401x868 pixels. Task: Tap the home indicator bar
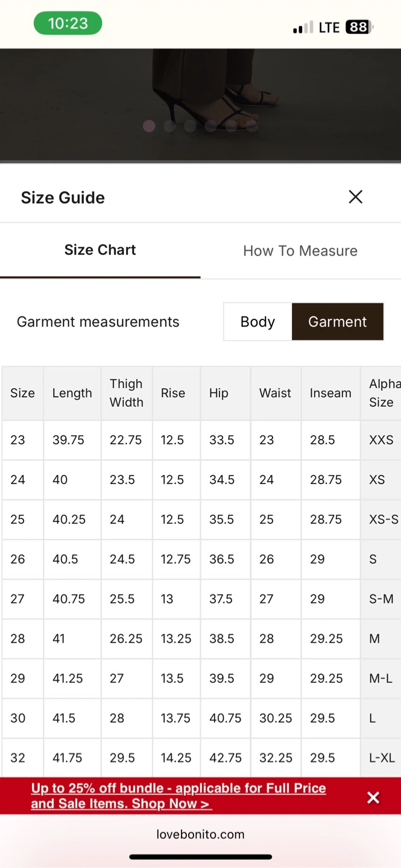(200, 857)
